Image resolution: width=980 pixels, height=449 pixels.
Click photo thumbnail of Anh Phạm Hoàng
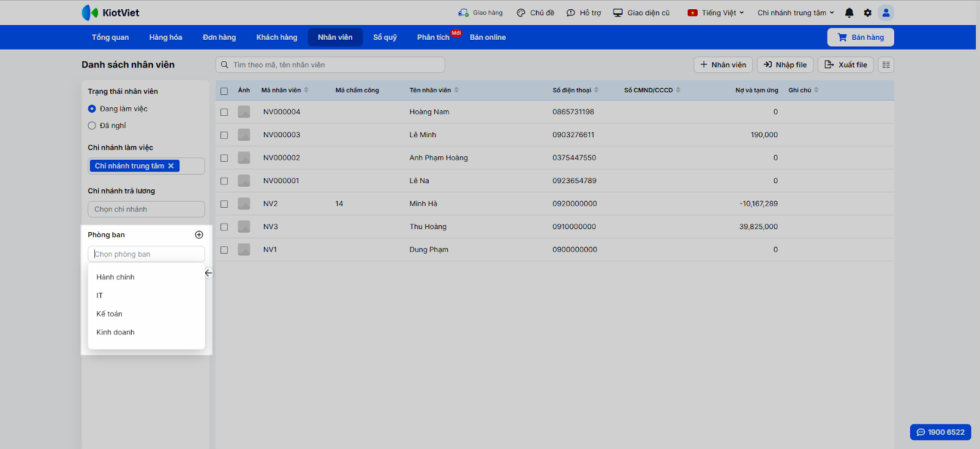click(244, 158)
